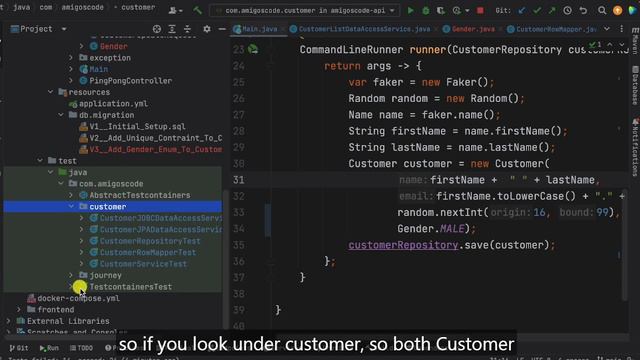Image resolution: width=640 pixels, height=360 pixels.
Task: Update project with the blue Git arrow
Action: pos(522,11)
